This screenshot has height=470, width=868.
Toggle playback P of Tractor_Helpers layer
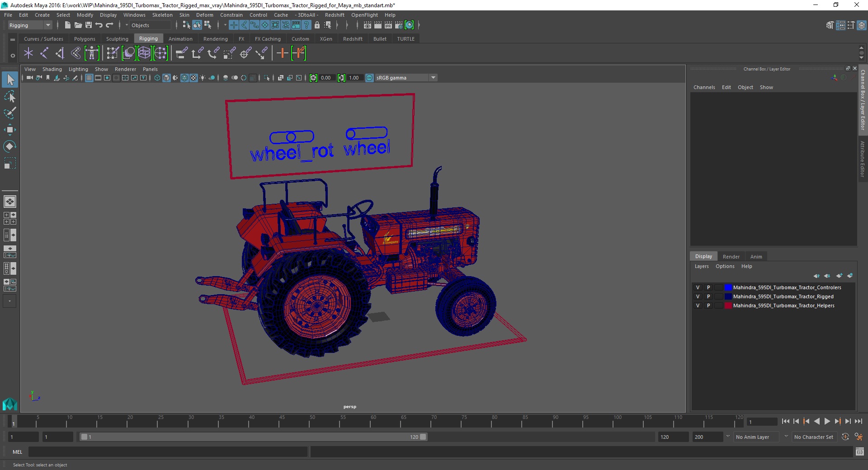click(x=708, y=305)
